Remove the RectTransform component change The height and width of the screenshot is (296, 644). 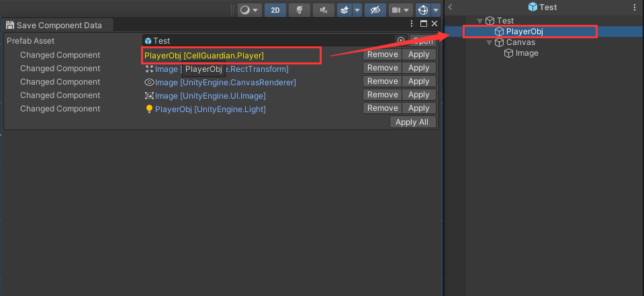pos(382,68)
